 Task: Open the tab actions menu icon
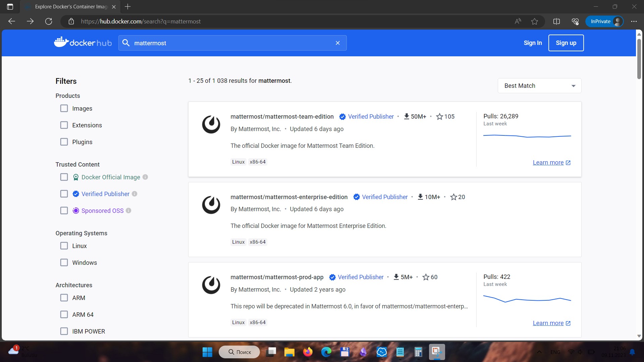[10, 7]
